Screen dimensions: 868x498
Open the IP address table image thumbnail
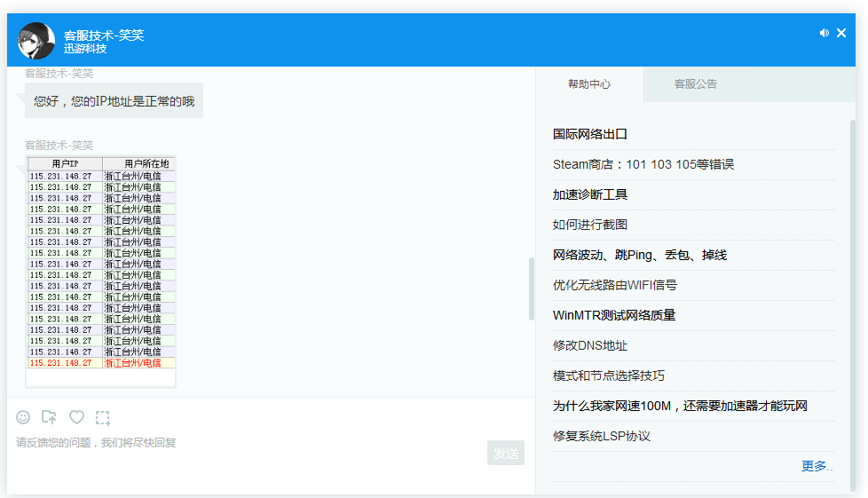tap(101, 272)
